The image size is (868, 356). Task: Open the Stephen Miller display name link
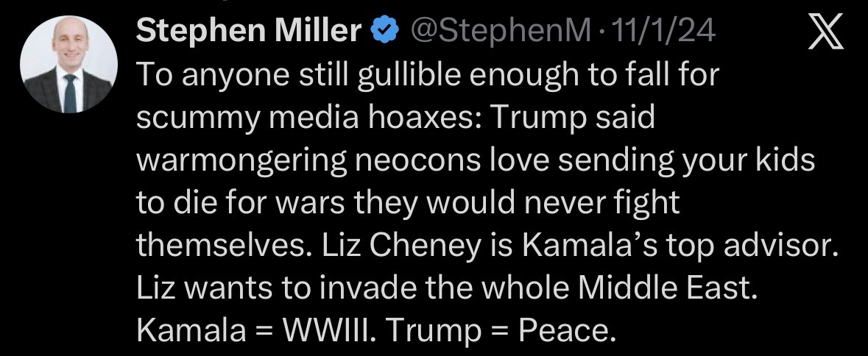250,31
